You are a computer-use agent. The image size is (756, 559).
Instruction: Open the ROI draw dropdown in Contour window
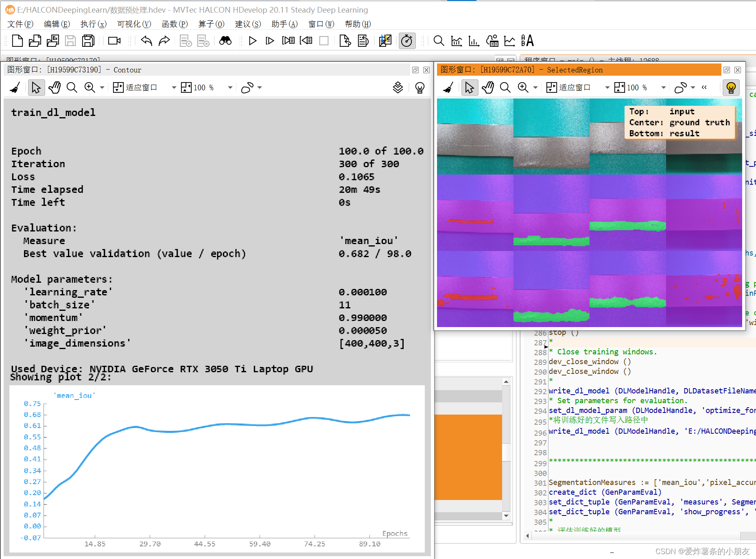260,87
